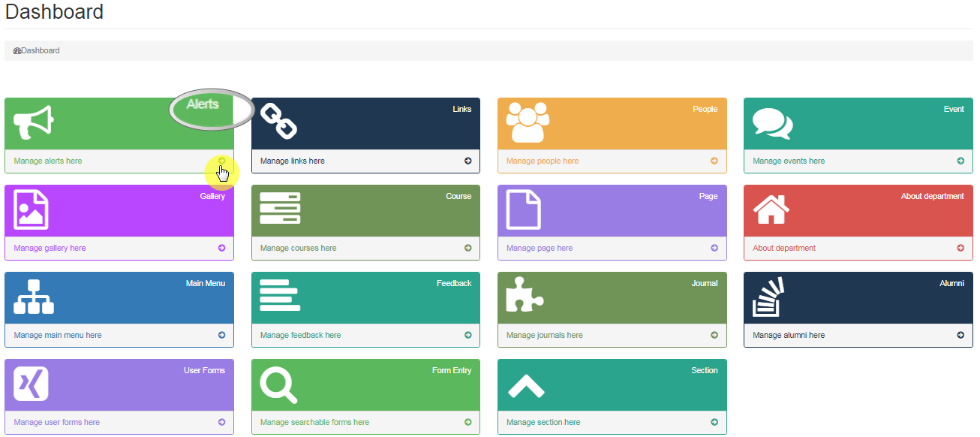Click the sitemap icon on Main Menu card
This screenshot has height=437, width=980.
[x=34, y=297]
